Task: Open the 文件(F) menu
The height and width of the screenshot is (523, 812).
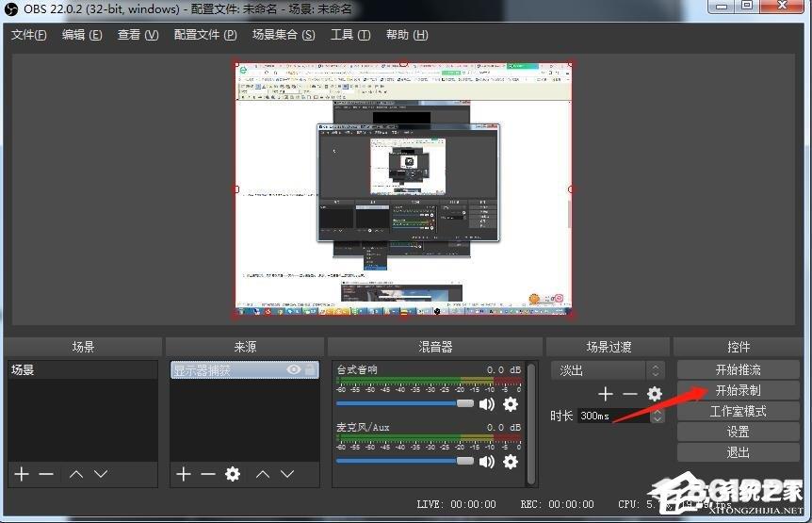Action: pos(29,35)
